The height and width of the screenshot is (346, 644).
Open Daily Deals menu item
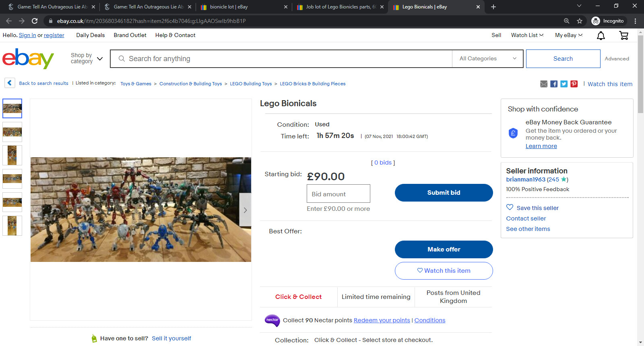click(91, 35)
